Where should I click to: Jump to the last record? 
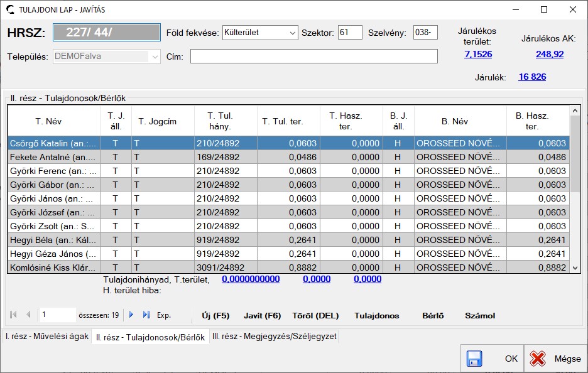(x=146, y=315)
